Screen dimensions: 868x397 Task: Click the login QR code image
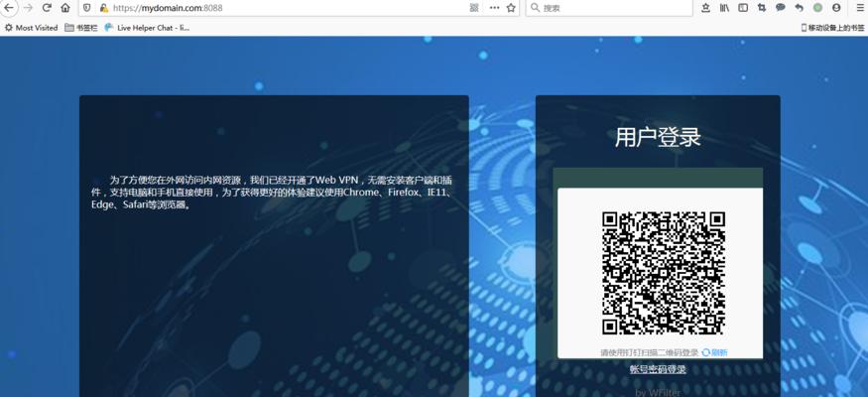click(x=664, y=274)
